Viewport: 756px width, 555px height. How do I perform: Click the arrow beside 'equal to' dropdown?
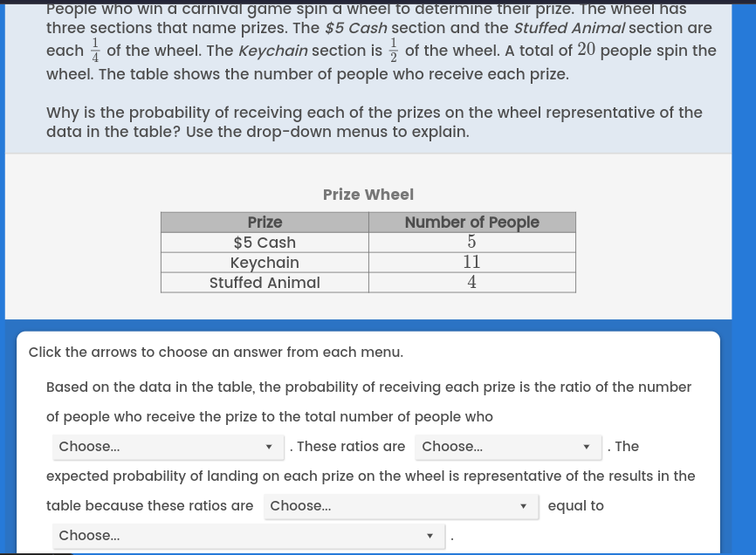coord(522,505)
